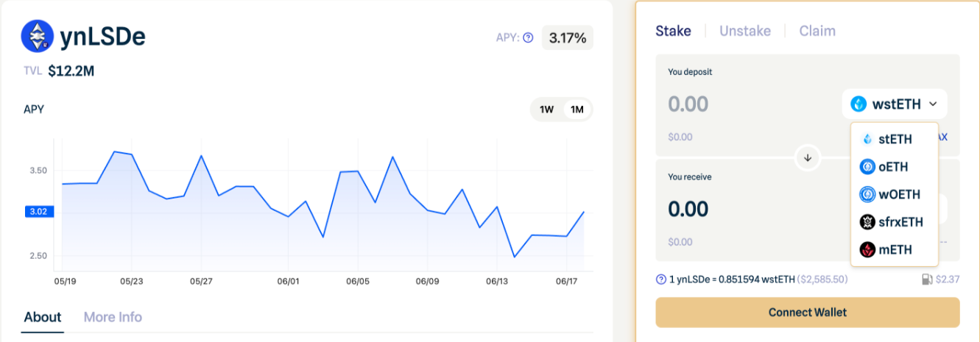Click the sfrxETH token icon
This screenshot has height=342, width=980.
coord(867,222)
